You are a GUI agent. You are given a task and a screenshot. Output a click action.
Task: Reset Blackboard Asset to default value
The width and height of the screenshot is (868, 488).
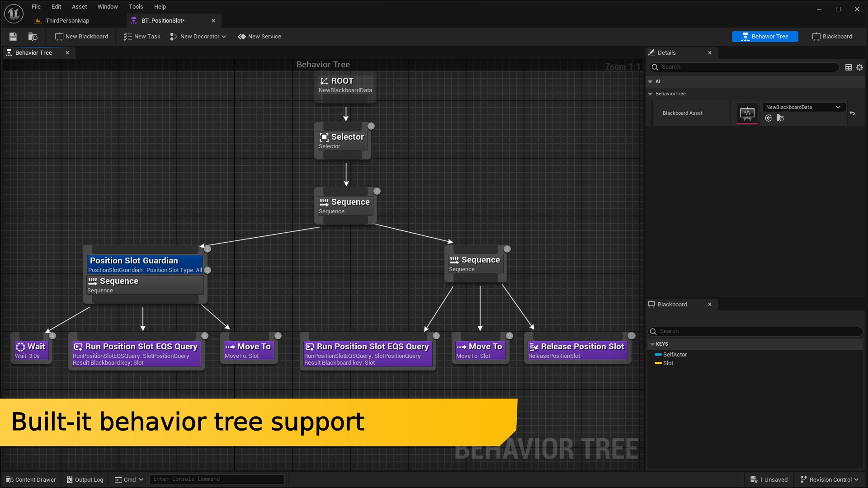pyautogui.click(x=852, y=113)
